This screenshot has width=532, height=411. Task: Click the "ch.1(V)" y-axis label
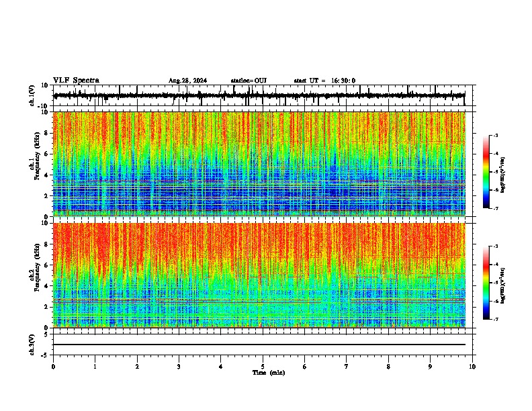pos(32,95)
